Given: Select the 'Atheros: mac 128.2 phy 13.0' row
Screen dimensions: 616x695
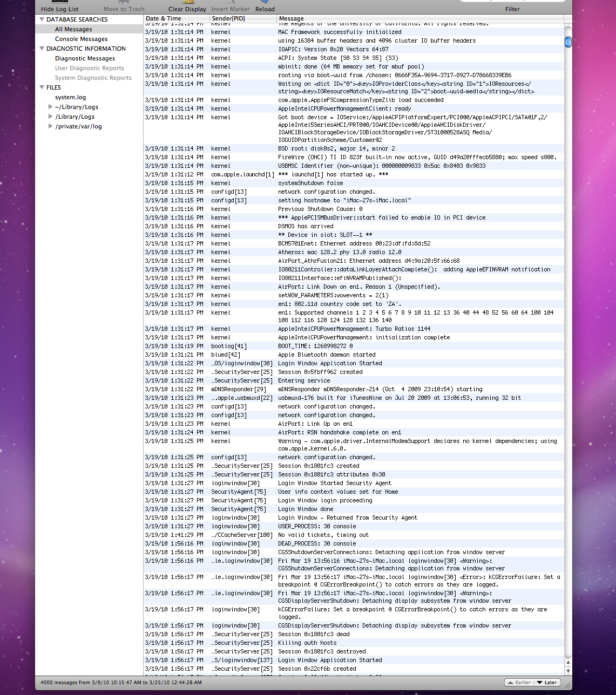Looking at the screenshot, I should point(354,252).
